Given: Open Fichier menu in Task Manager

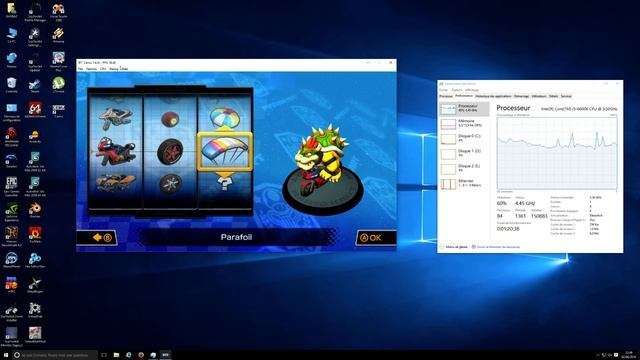Looking at the screenshot, I should point(443,90).
